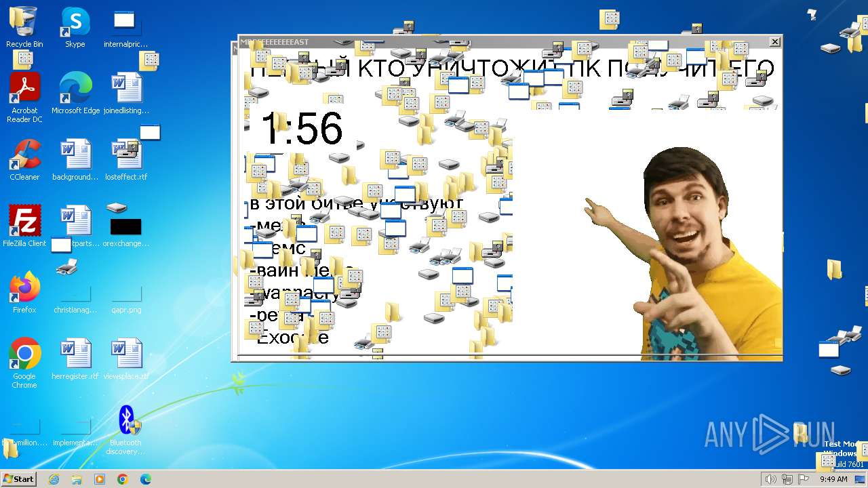The height and width of the screenshot is (488, 868).
Task: Click the volume icon in system tray
Action: [x=770, y=479]
